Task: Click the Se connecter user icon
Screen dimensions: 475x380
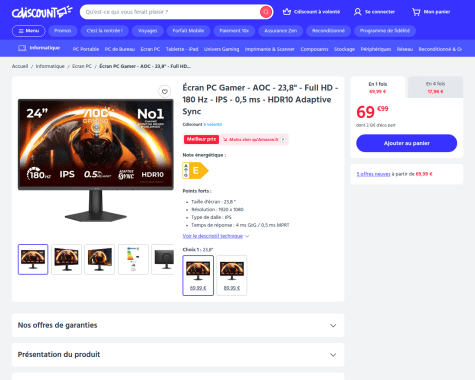Action: click(357, 12)
